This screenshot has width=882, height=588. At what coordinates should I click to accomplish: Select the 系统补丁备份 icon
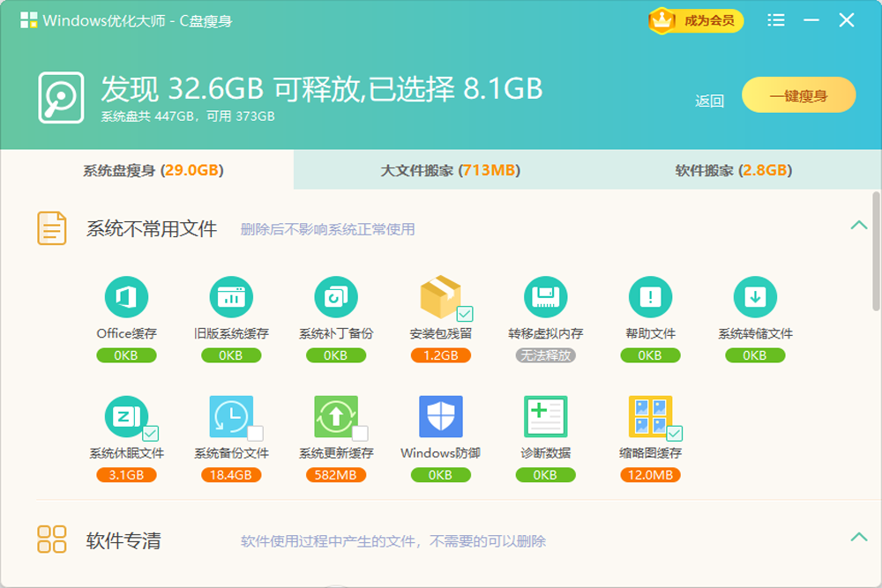tap(336, 299)
